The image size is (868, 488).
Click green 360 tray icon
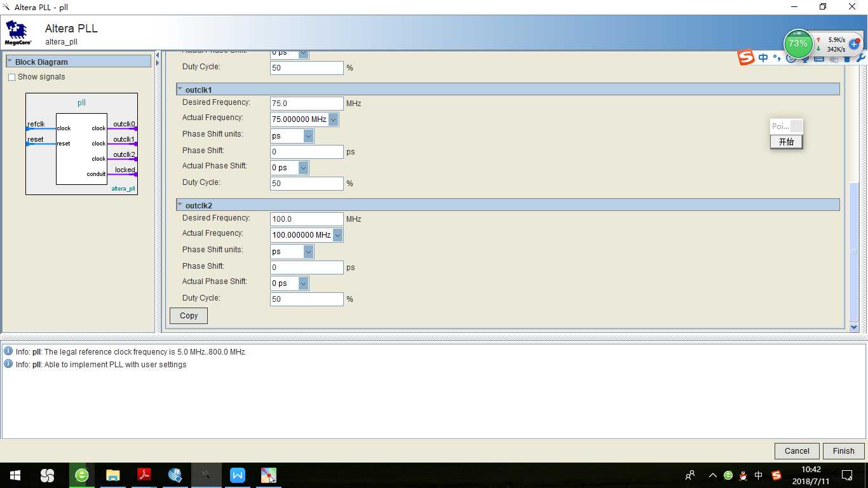(728, 475)
